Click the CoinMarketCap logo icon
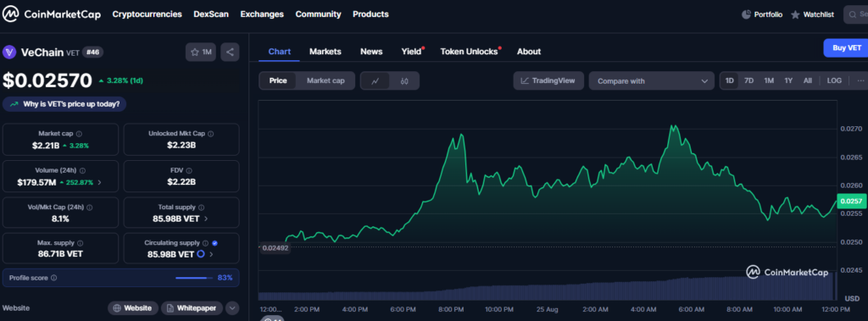 11,14
